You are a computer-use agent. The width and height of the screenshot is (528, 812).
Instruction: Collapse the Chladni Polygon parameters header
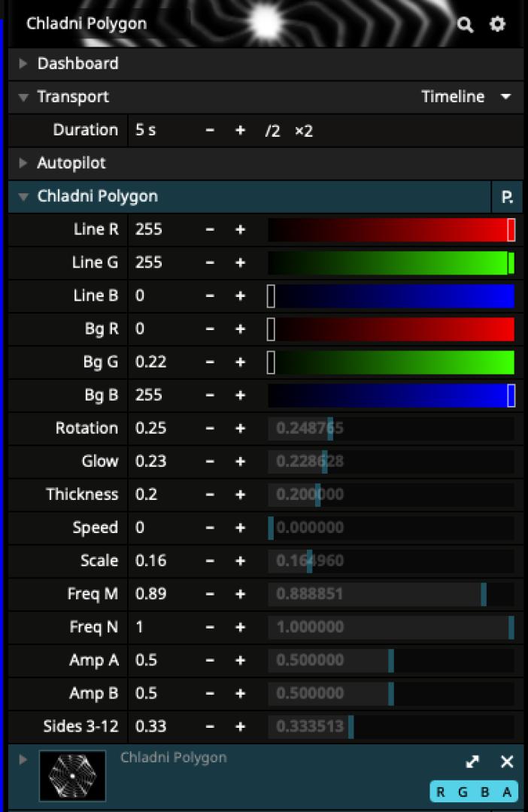point(98,196)
